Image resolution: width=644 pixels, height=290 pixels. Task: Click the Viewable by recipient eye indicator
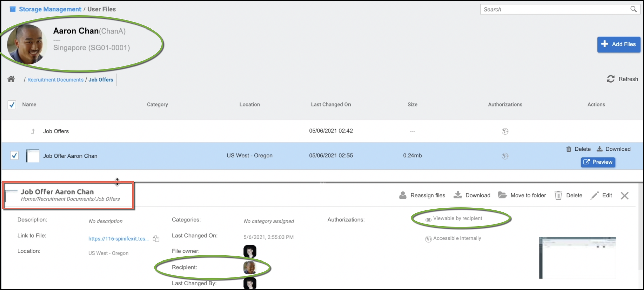click(428, 220)
